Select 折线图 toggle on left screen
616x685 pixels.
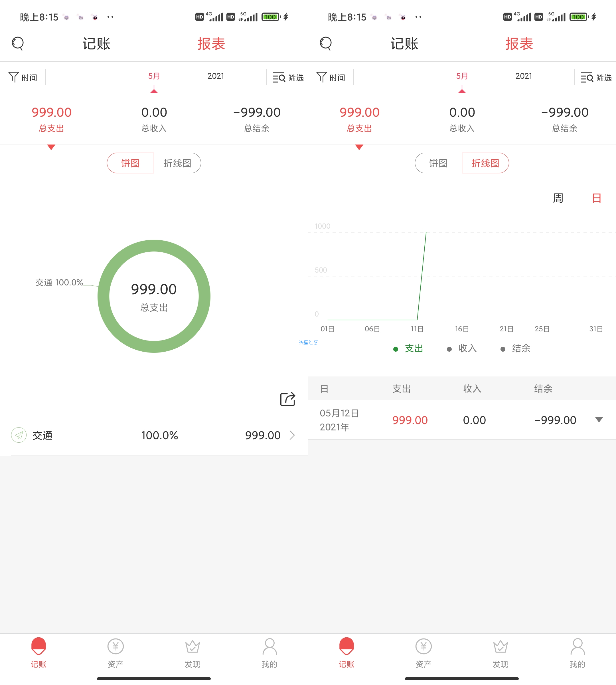177,163
